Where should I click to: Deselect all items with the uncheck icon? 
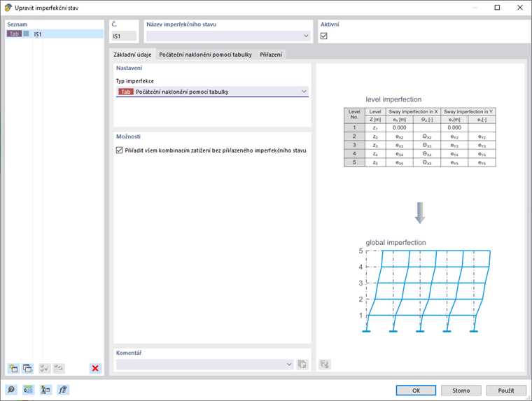pos(58,368)
